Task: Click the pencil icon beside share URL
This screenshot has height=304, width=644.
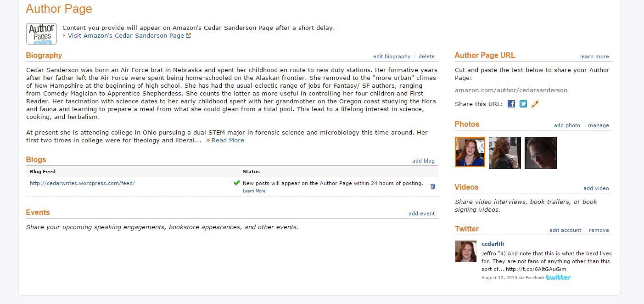Action: (535, 104)
